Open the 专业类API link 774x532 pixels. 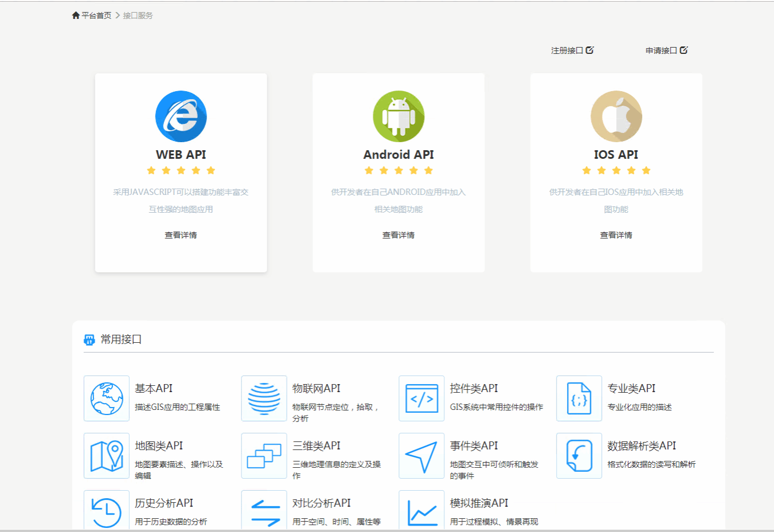pos(632,389)
